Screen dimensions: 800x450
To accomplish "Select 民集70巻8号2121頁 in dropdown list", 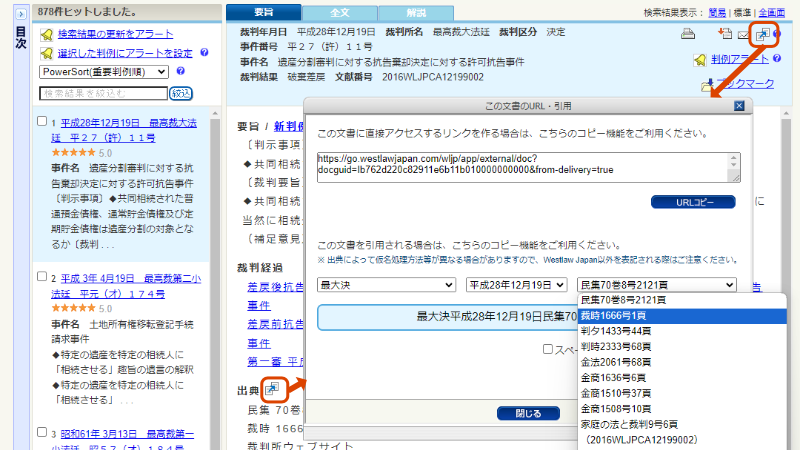I will point(682,300).
